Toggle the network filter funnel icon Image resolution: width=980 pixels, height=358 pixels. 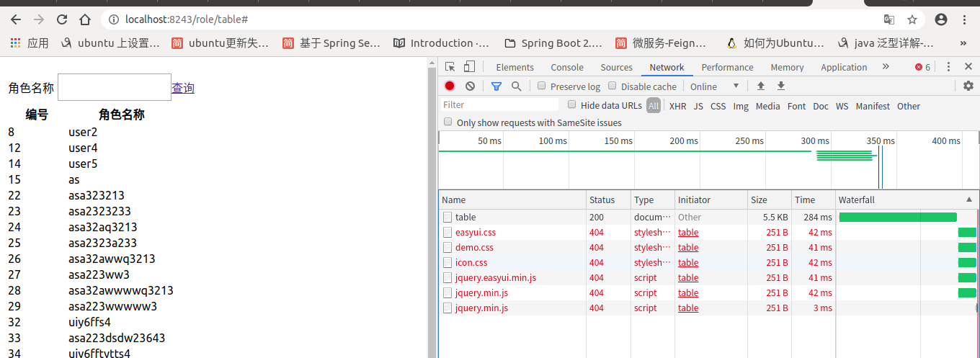click(x=496, y=86)
